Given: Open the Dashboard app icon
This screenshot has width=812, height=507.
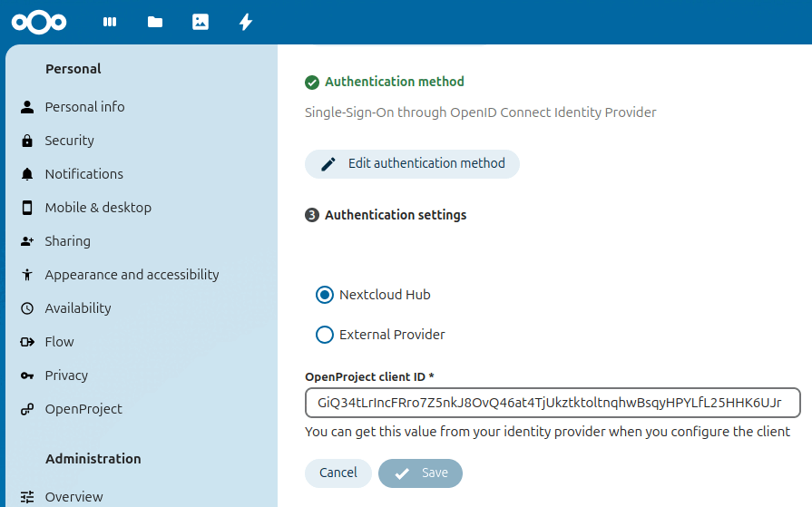Looking at the screenshot, I should (x=110, y=22).
